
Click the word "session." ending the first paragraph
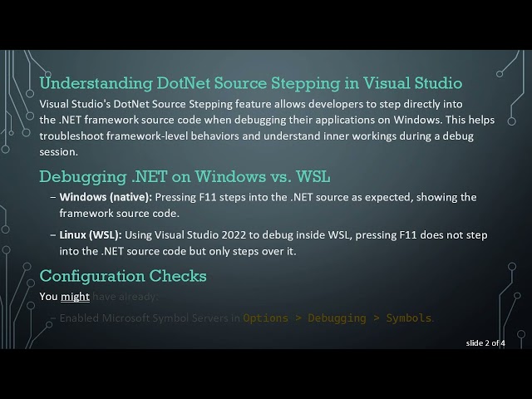(59, 152)
